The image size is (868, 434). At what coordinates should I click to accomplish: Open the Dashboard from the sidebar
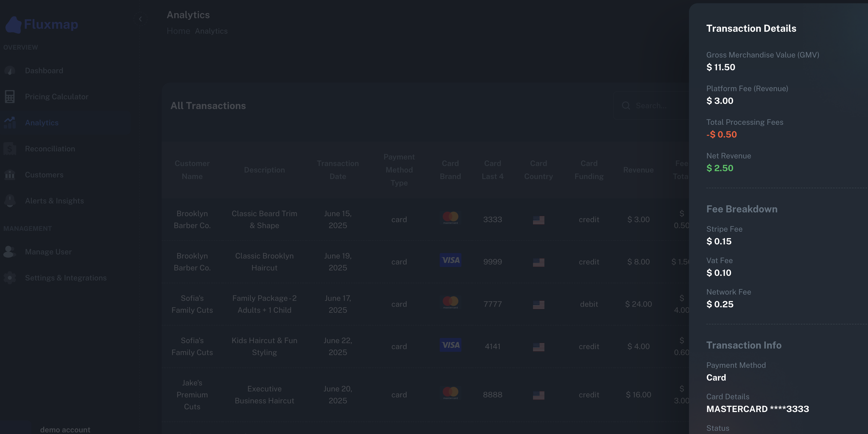point(10,71)
